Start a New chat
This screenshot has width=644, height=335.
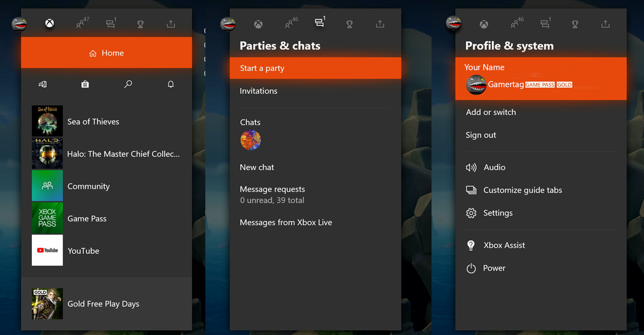point(257,167)
